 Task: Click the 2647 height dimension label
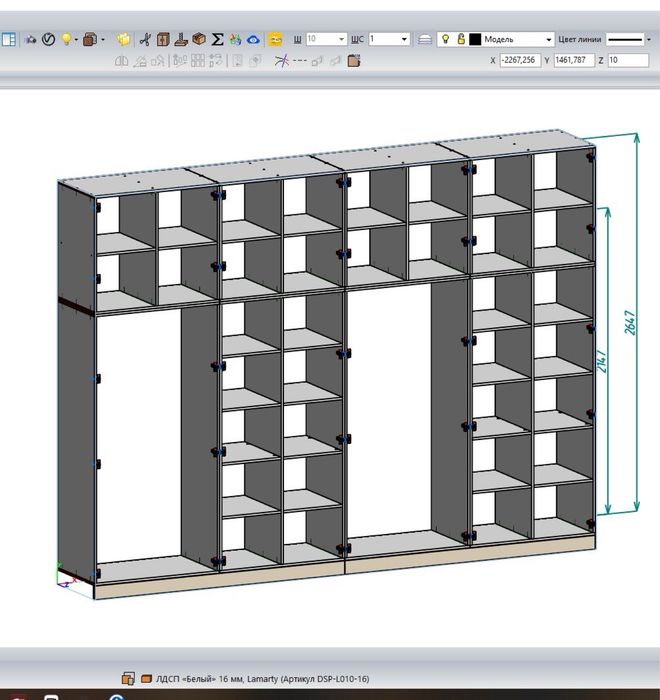coord(630,322)
